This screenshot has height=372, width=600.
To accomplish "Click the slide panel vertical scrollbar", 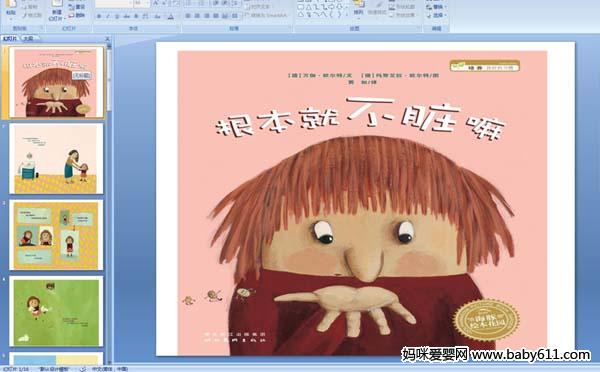I will [x=109, y=203].
